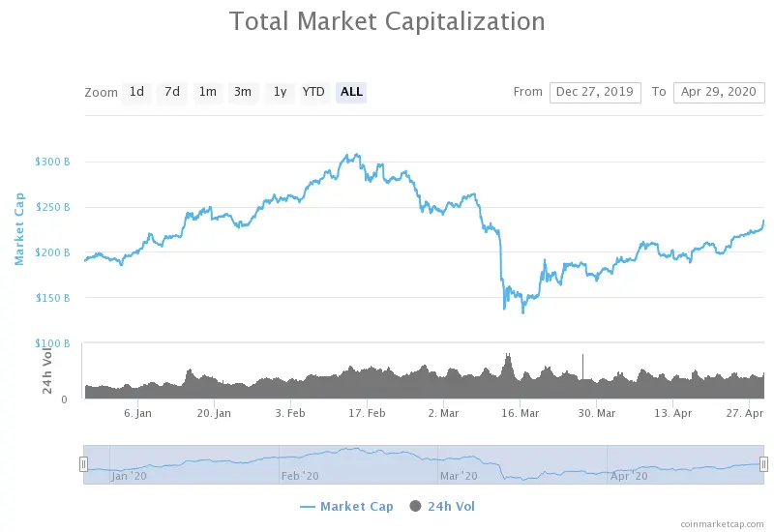This screenshot has height=532, width=774.
Task: Click Feb '20 in the navigator
Action: tap(300, 476)
